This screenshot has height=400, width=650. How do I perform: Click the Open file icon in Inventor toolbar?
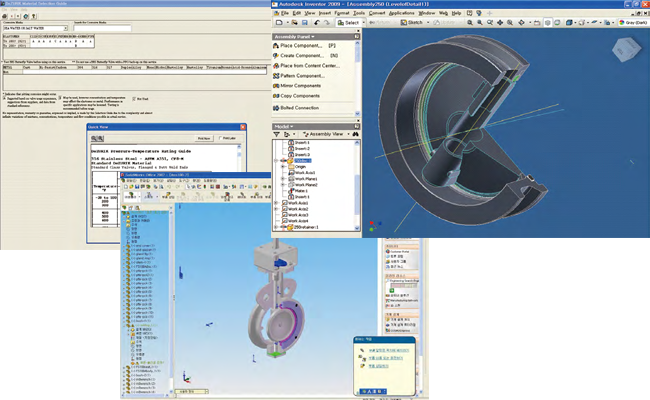tap(295, 22)
